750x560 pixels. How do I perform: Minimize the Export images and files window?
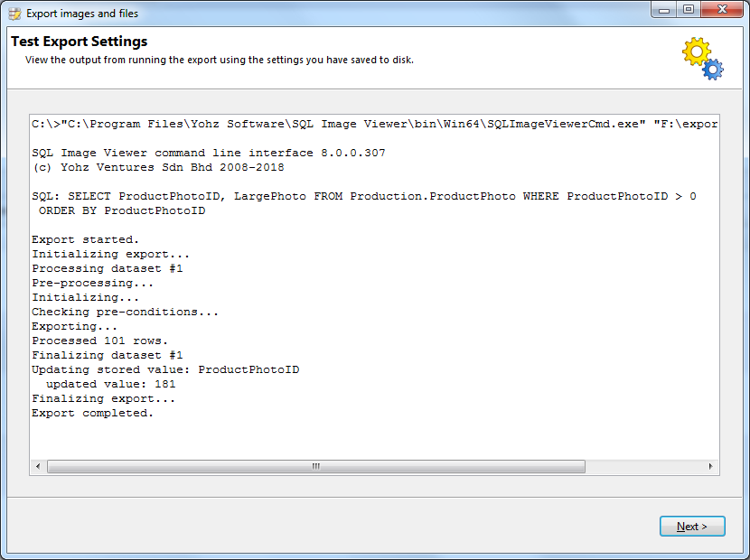tap(665, 10)
